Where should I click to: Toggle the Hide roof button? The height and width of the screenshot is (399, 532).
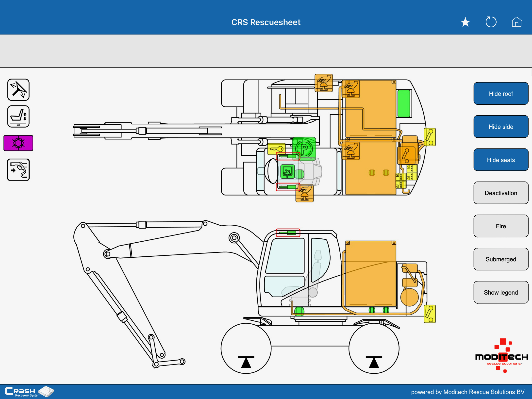(x=501, y=94)
